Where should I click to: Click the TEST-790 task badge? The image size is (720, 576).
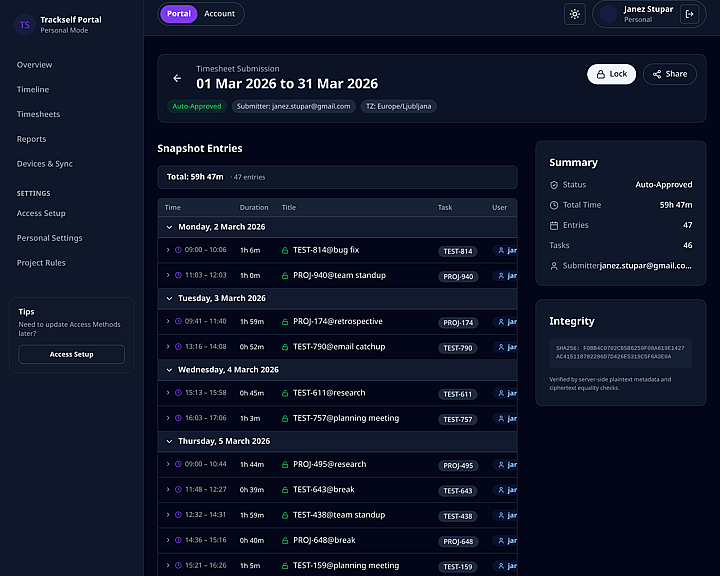point(458,348)
